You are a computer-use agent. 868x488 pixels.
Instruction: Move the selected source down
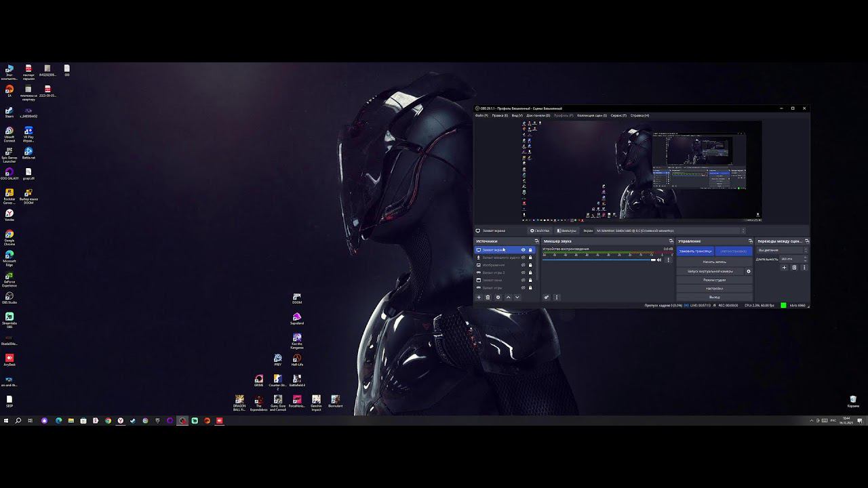click(517, 297)
